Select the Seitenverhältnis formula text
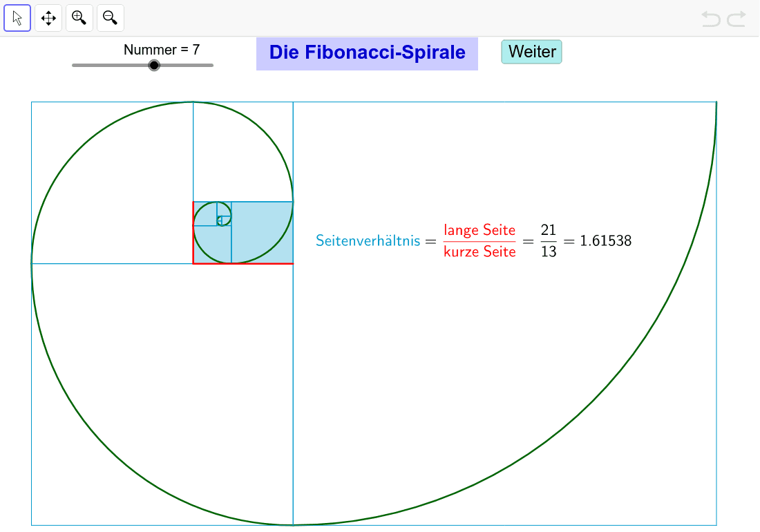Screen dimensions: 760x532 click(x=368, y=240)
